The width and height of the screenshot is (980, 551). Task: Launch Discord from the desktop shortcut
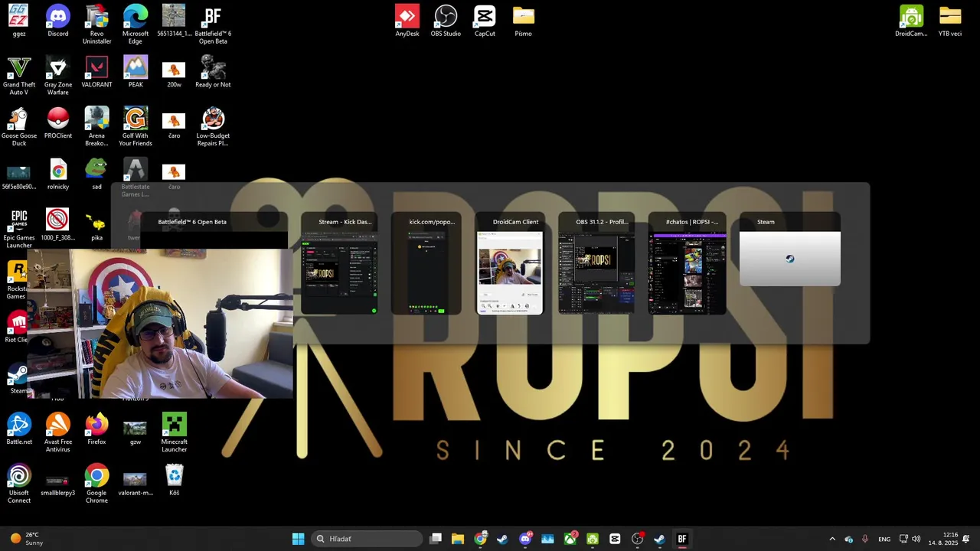coord(57,21)
